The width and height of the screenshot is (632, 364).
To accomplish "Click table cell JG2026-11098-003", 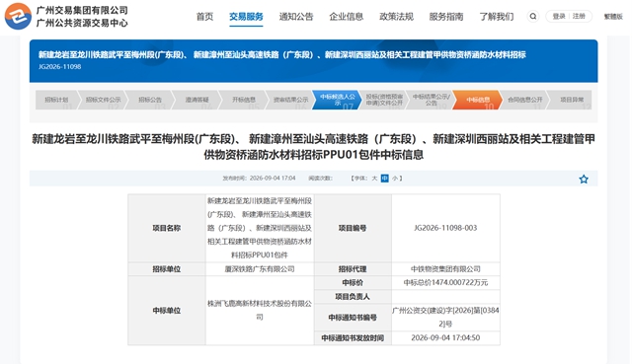I will click(445, 228).
